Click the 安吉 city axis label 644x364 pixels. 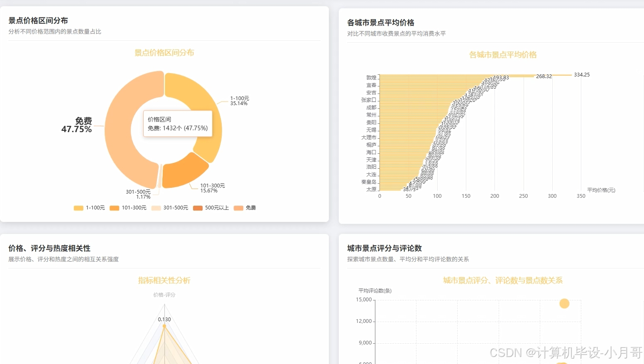click(x=371, y=93)
